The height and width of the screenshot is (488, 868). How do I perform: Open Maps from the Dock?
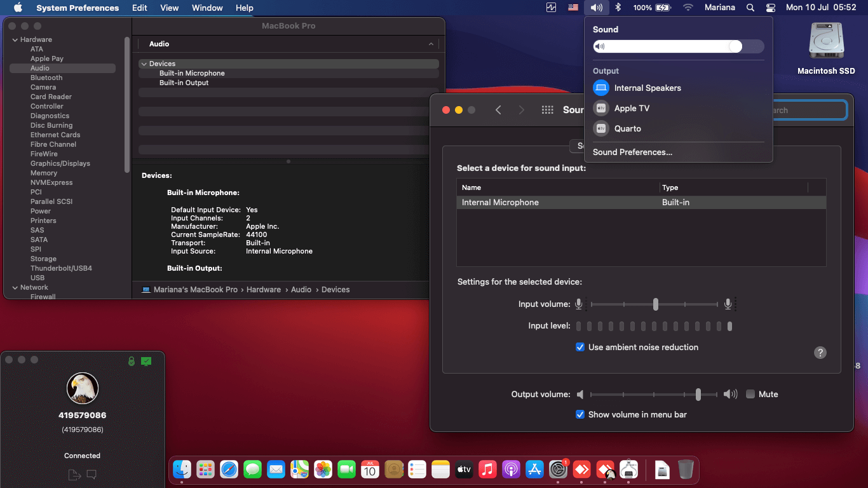click(299, 470)
